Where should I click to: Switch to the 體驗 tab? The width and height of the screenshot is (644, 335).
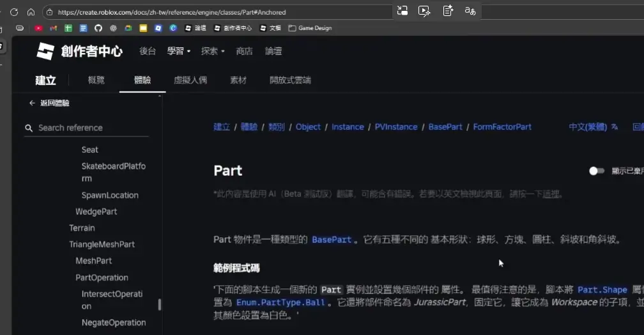pyautogui.click(x=142, y=80)
